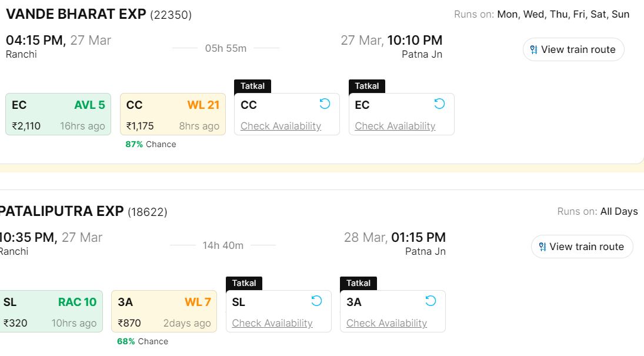The height and width of the screenshot is (356, 644).
Task: View train route for Pataliputra Exp
Action: [586, 247]
